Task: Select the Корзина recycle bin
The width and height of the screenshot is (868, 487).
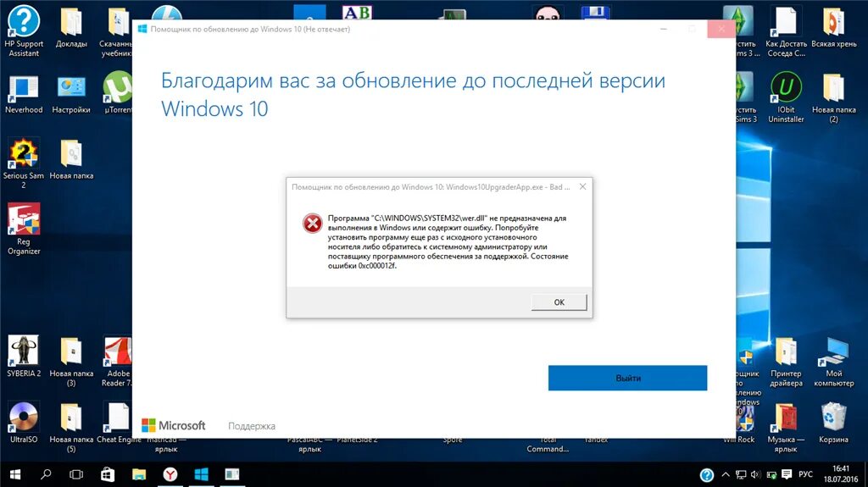Action: click(833, 423)
